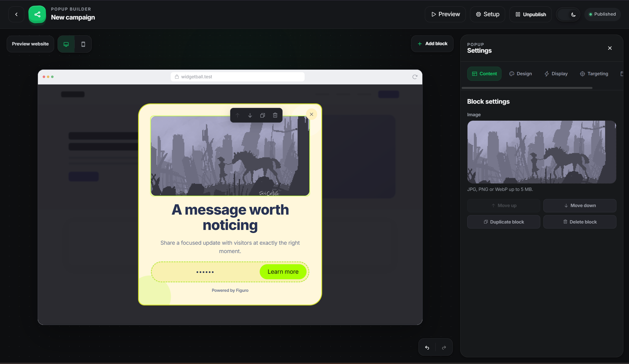The image size is (629, 364).
Task: Switch to mobile device view
Action: [x=83, y=44]
